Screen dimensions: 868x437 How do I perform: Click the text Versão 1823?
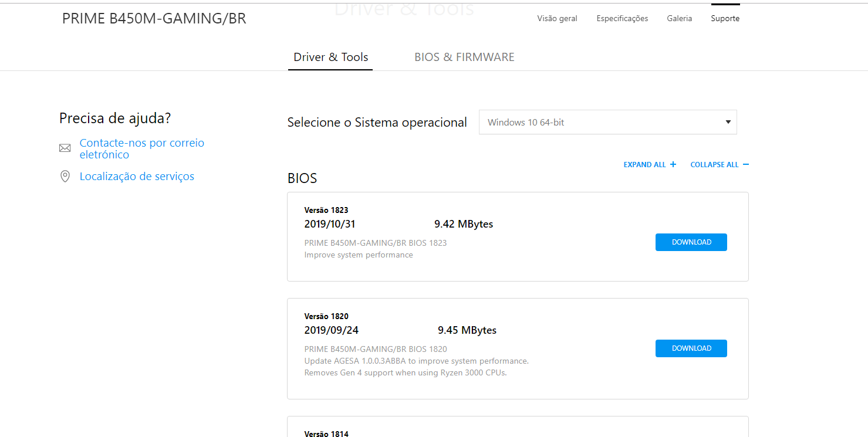pyautogui.click(x=326, y=210)
